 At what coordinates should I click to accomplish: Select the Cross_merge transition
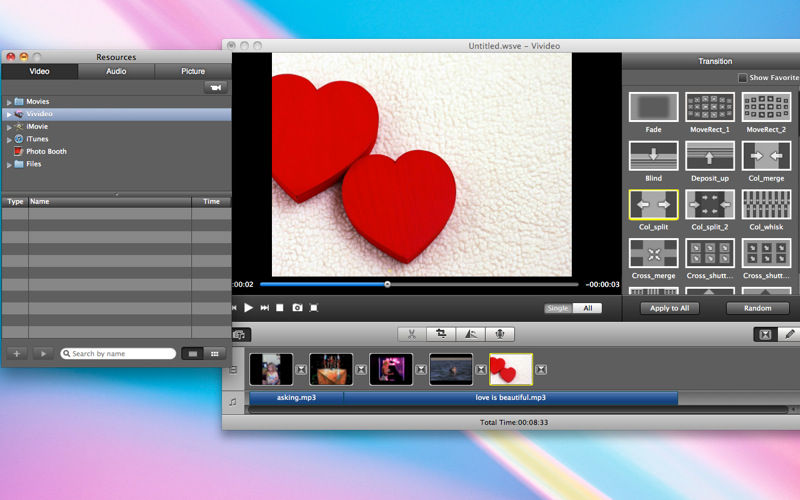point(653,253)
